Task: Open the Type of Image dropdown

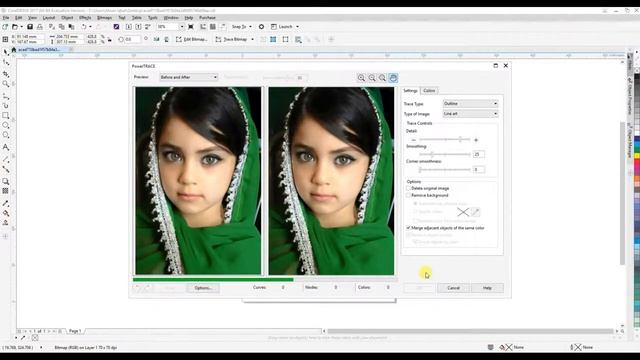Action: tap(470, 114)
